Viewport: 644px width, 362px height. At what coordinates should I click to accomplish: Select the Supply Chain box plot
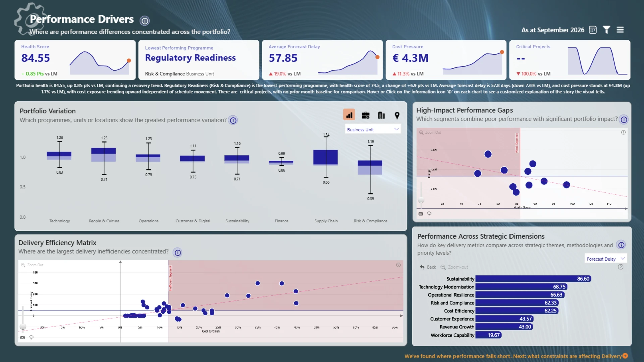(325, 157)
